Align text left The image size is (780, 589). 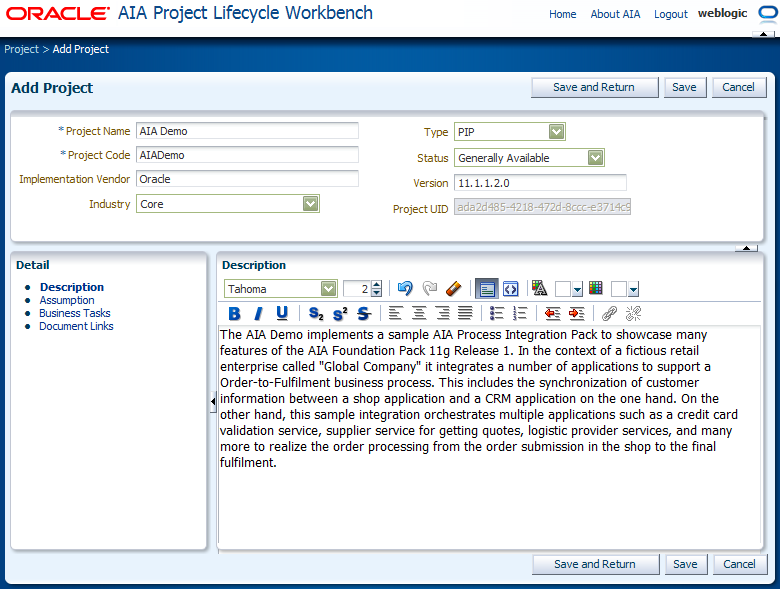(395, 313)
